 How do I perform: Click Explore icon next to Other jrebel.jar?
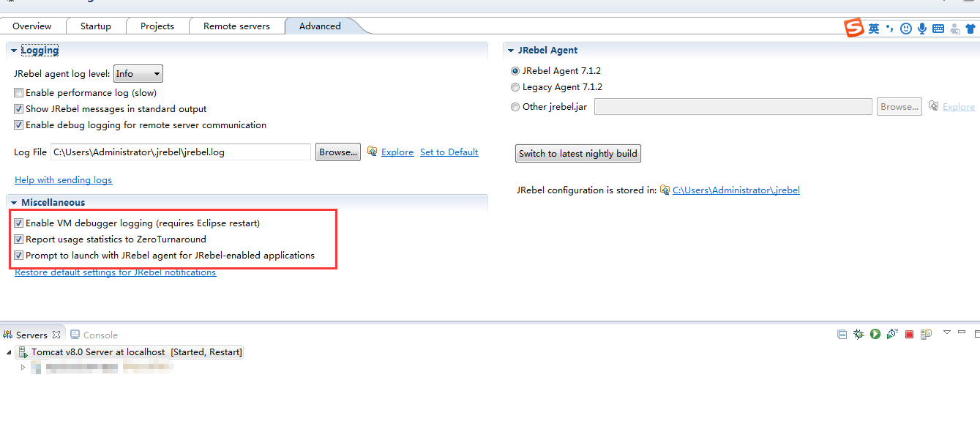click(934, 106)
